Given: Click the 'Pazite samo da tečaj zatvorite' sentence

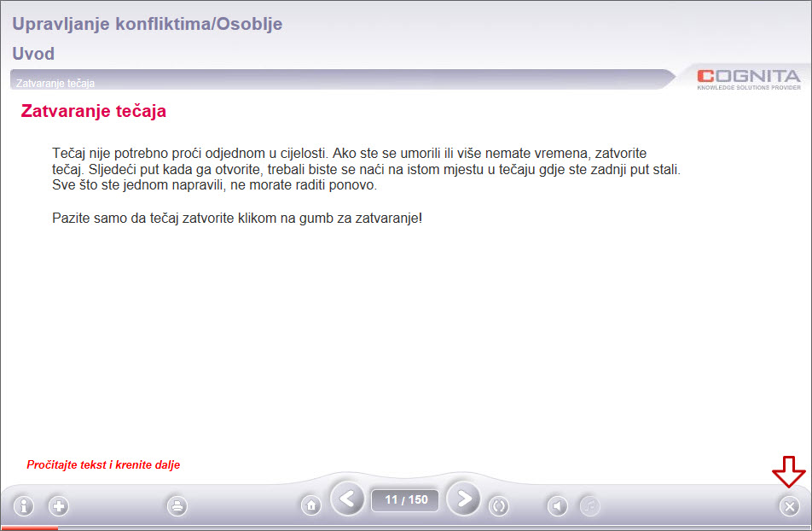Looking at the screenshot, I should click(x=237, y=218).
